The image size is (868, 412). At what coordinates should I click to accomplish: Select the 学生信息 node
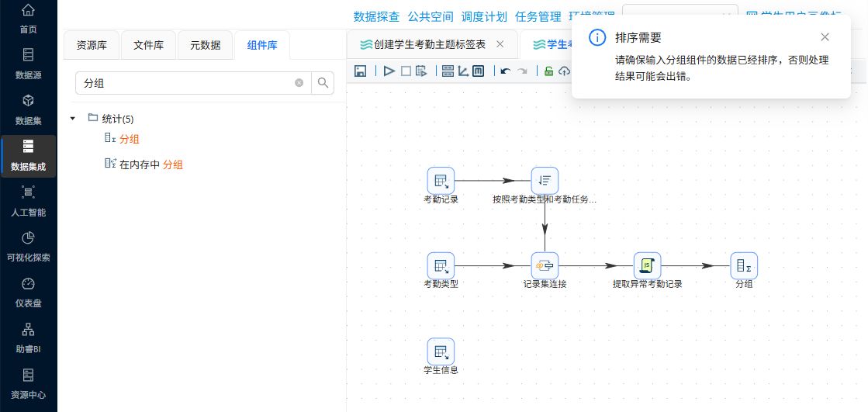441,351
